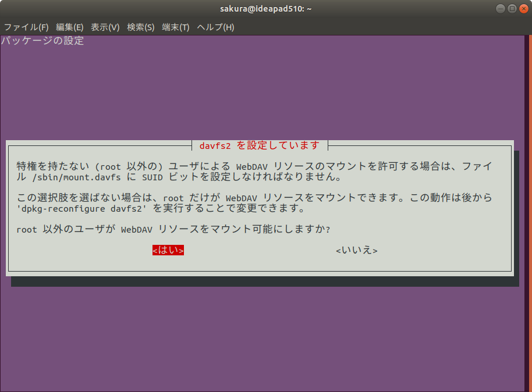The height and width of the screenshot is (392, 532).
Task: Open the ヘルプ(H) menu
Action: coord(215,27)
